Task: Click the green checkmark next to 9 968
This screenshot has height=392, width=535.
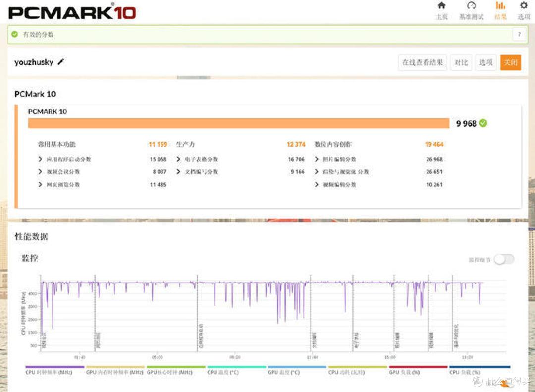Action: click(483, 123)
